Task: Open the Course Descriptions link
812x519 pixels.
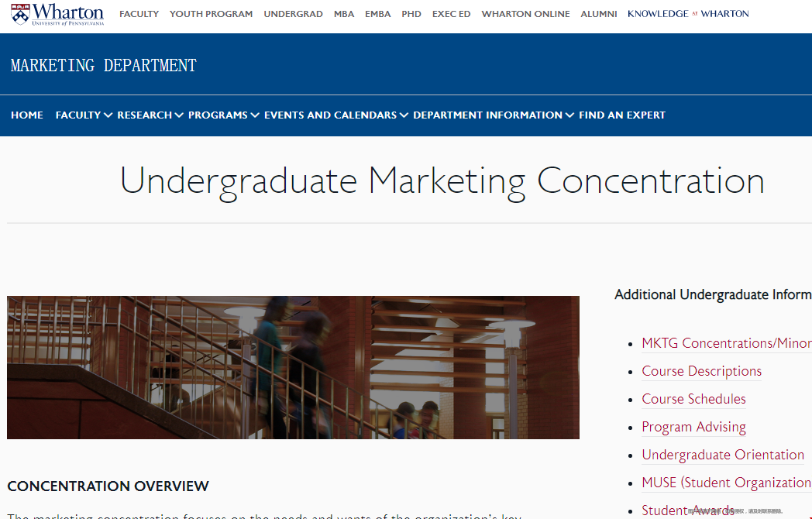Action: tap(702, 371)
